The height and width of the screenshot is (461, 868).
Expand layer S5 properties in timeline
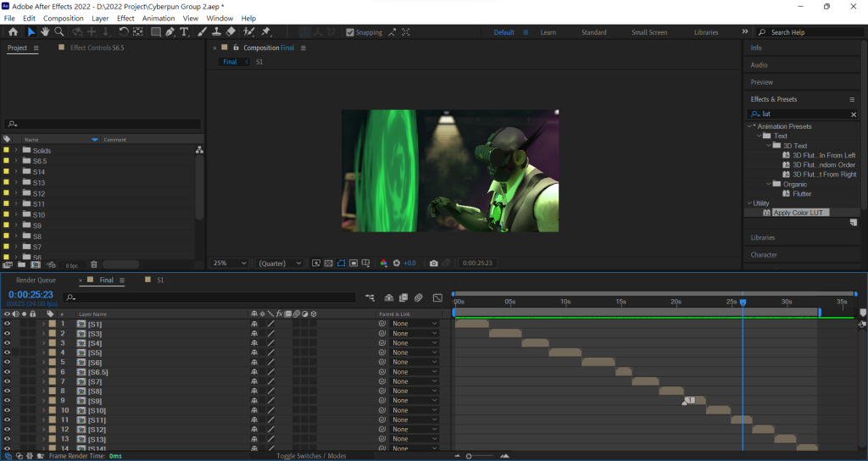pos(43,353)
